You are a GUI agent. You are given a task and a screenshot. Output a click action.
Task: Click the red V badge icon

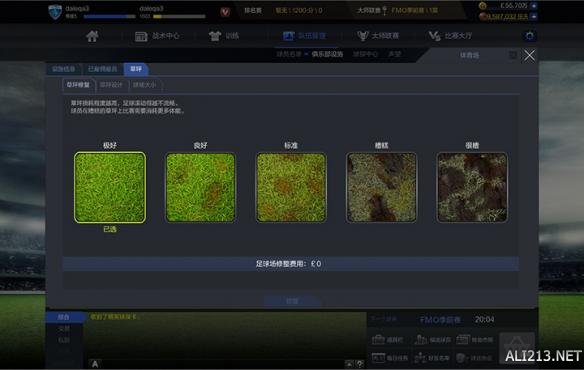(225, 12)
